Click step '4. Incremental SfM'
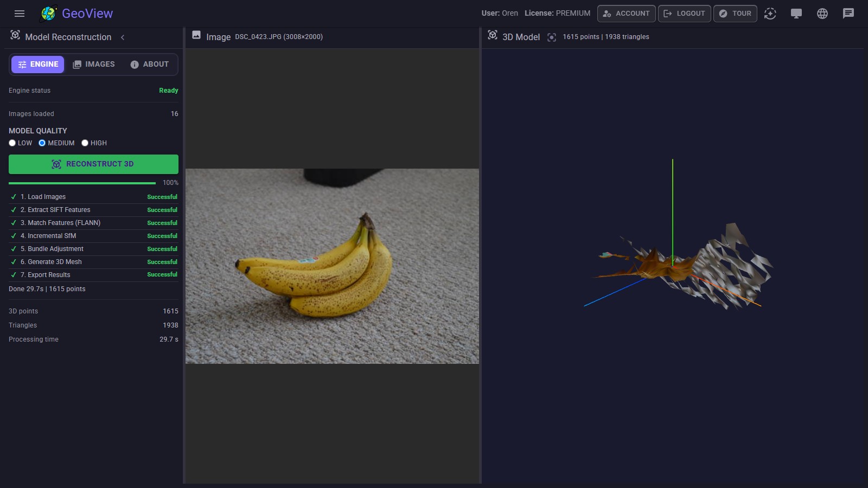This screenshot has height=488, width=868. click(x=93, y=236)
